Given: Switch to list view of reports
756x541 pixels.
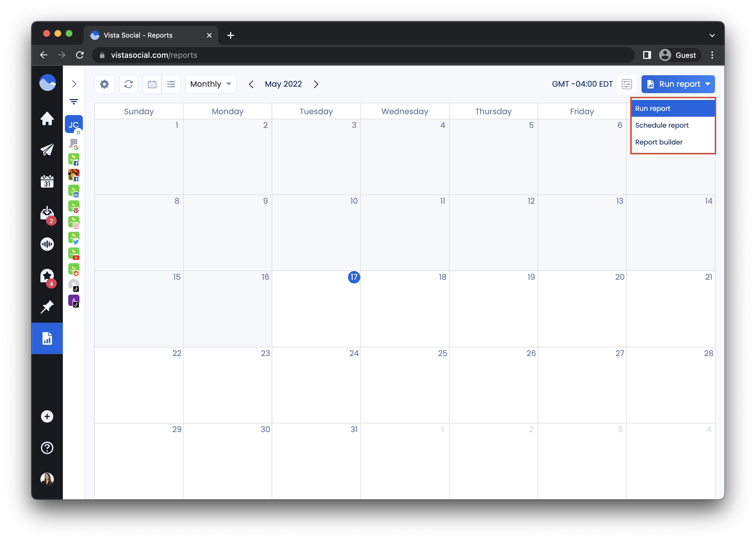Looking at the screenshot, I should point(171,84).
